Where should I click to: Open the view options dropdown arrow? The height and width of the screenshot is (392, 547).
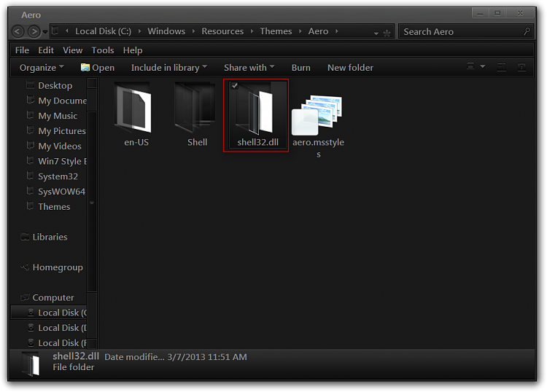(483, 66)
